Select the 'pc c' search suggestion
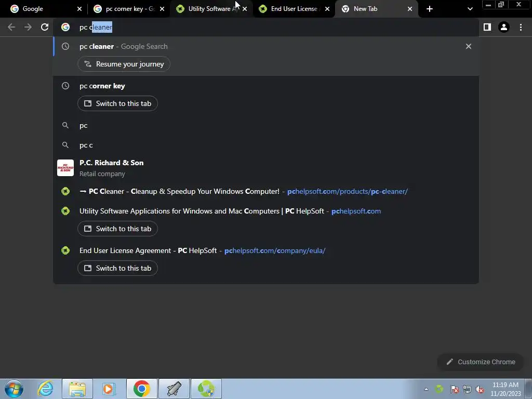This screenshot has height=399, width=532. click(x=266, y=145)
